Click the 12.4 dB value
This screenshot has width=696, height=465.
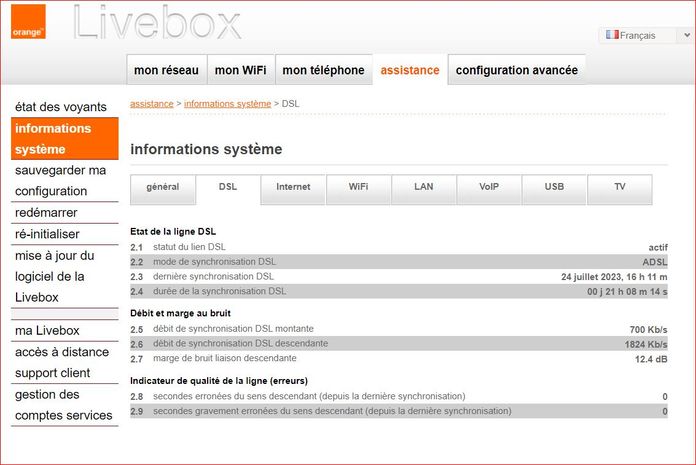click(x=651, y=359)
